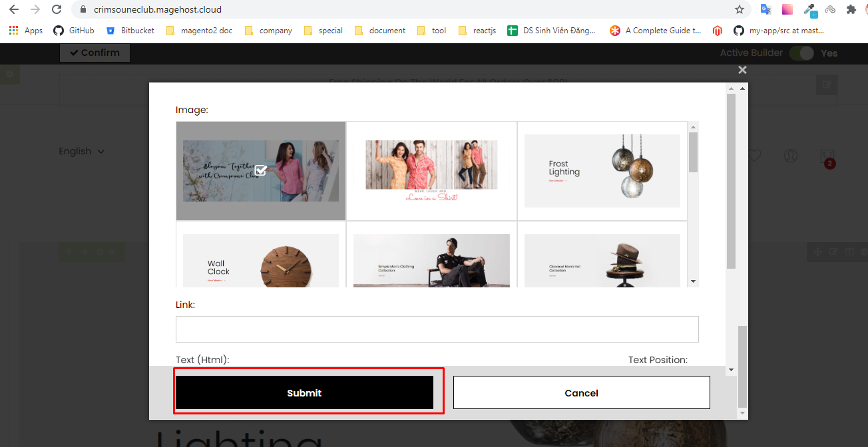Select the Classical Men's Hat image
The image size is (868, 447).
[602, 254]
